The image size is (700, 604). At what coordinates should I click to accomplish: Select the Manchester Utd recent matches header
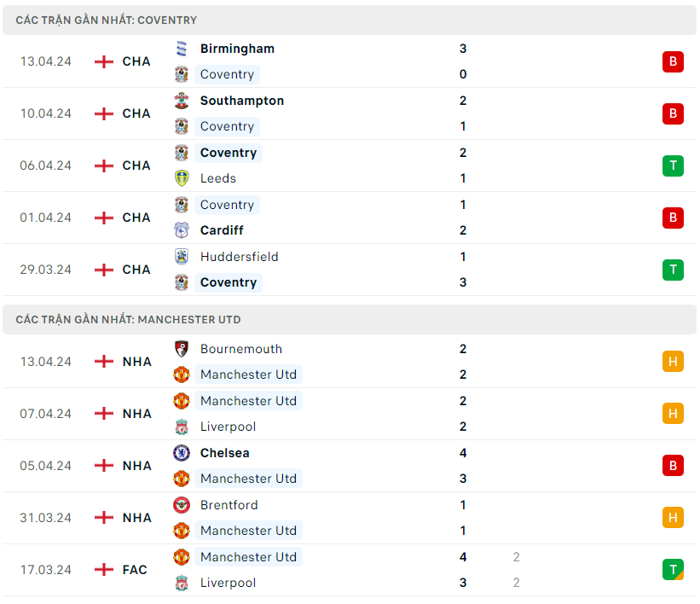click(128, 320)
